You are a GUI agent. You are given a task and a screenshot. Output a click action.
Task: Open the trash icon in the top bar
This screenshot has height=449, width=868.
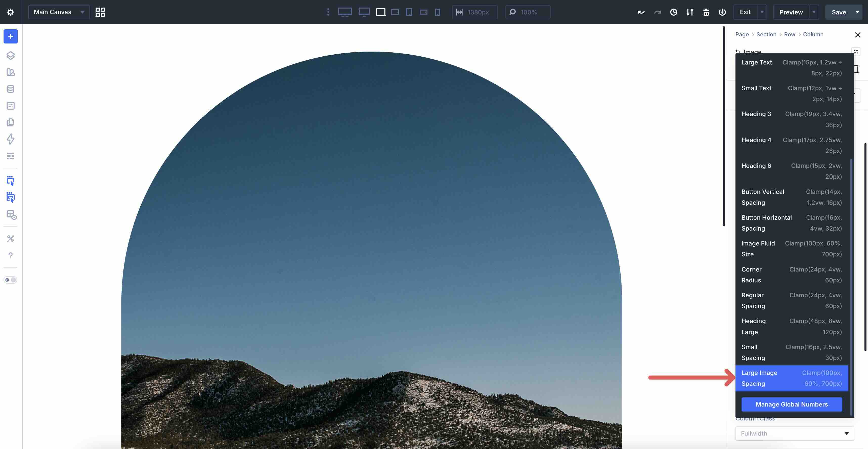(706, 12)
